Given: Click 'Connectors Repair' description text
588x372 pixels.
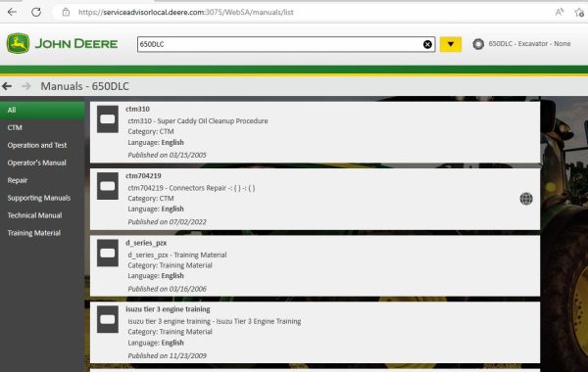Looking at the screenshot, I should pos(198,188).
